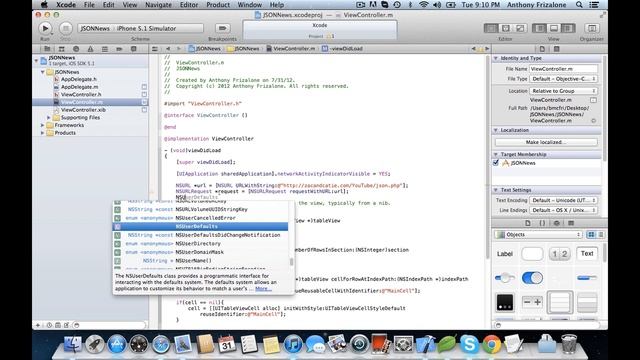
Task: Open the related files menu icon
Action: coord(155,49)
